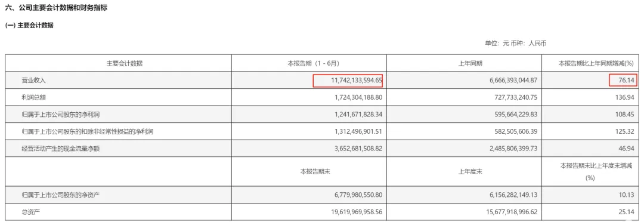Image resolution: width=644 pixels, height=222 pixels.
Task: Select the section heading 六、公司主要会计数据和财务指标
Action: [56, 8]
